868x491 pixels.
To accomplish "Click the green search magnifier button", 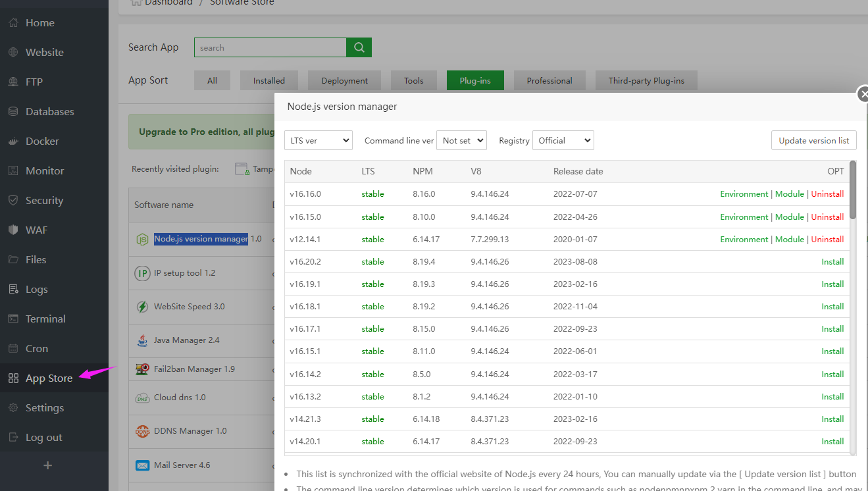I will coord(359,47).
